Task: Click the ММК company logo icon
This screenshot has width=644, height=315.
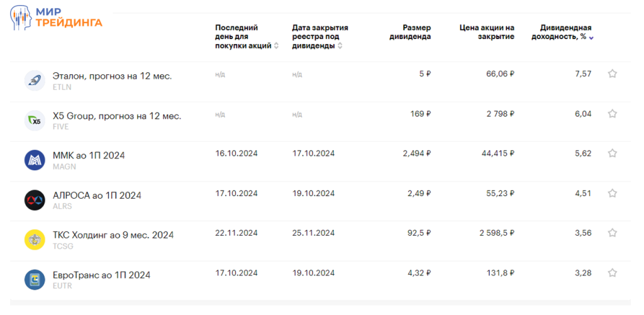Action: (x=34, y=160)
